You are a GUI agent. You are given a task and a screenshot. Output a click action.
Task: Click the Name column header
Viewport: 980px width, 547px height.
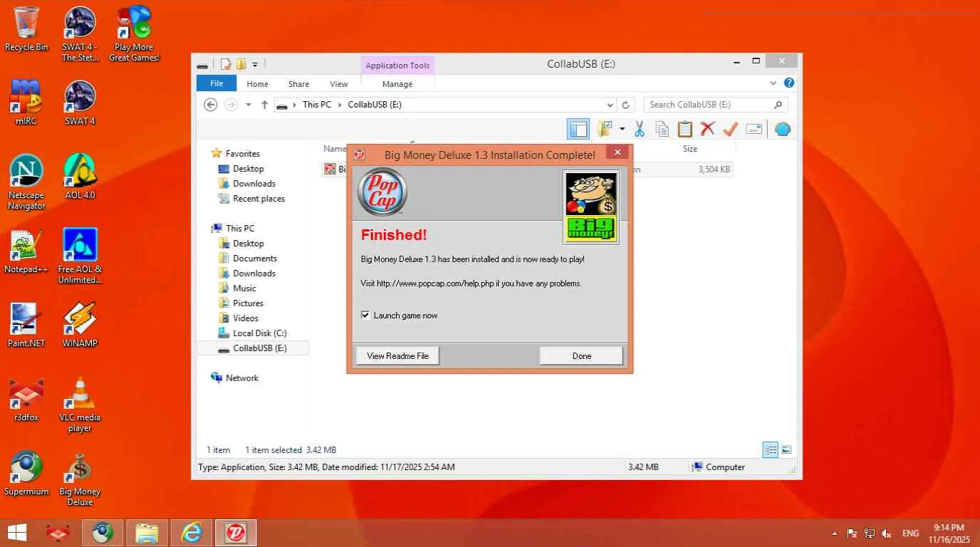(335, 149)
